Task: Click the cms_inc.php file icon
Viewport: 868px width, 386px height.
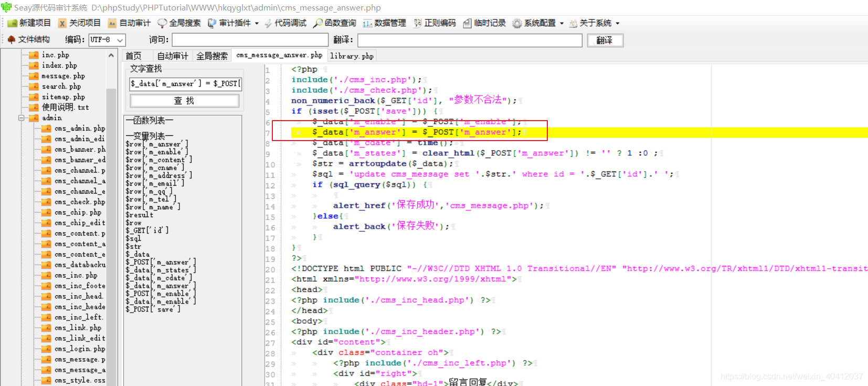Action: [46, 275]
